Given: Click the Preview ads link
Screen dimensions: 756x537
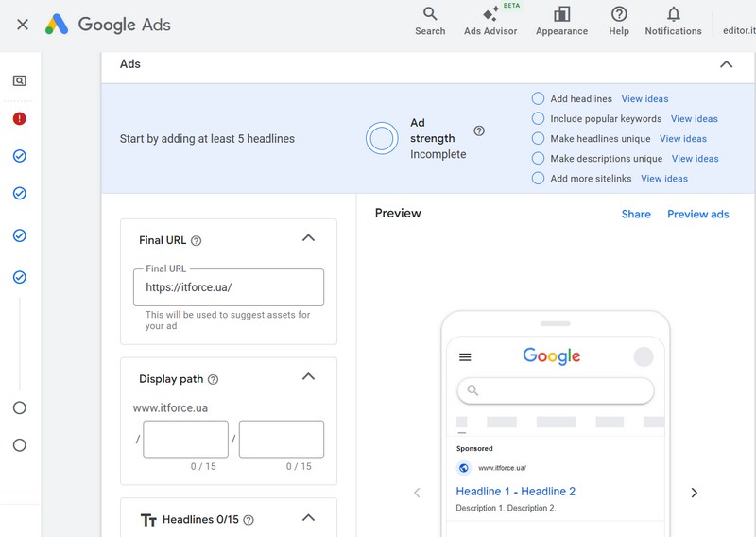Looking at the screenshot, I should (x=697, y=215).
